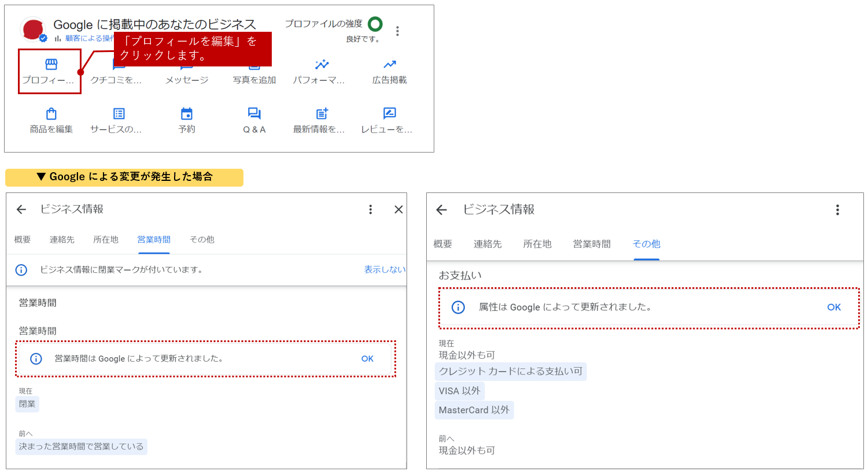Click 最新情報を追加 post icon

[322, 114]
